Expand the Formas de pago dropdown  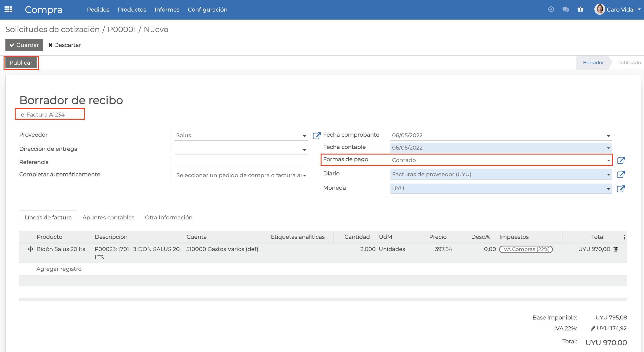tap(608, 160)
